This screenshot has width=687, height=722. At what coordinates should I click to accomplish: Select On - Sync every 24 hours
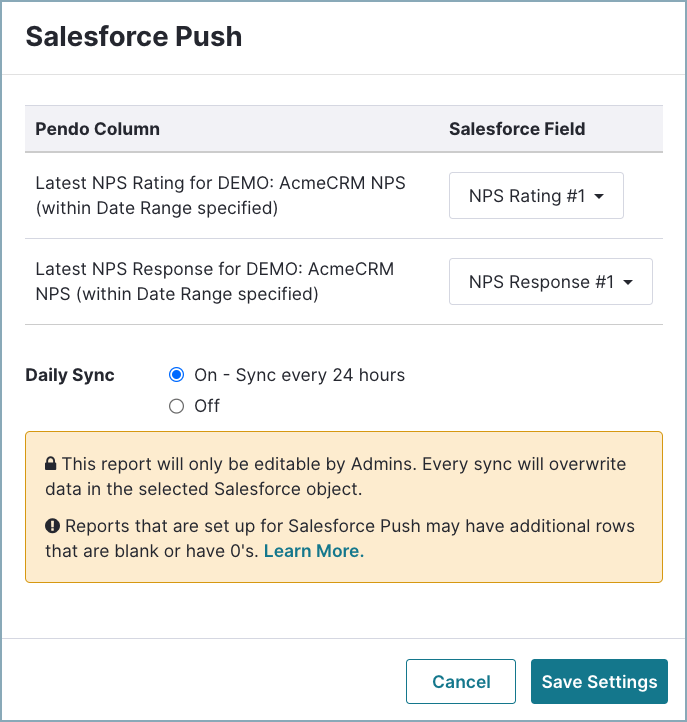coord(176,375)
